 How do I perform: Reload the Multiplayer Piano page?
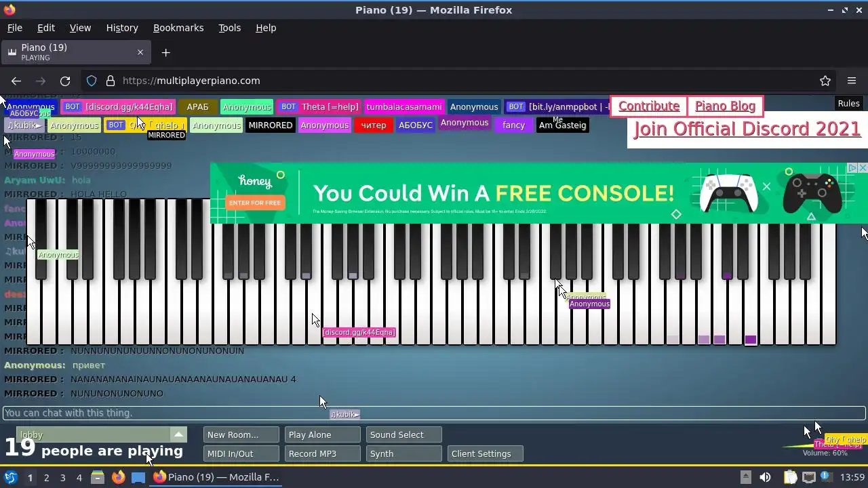tap(65, 81)
